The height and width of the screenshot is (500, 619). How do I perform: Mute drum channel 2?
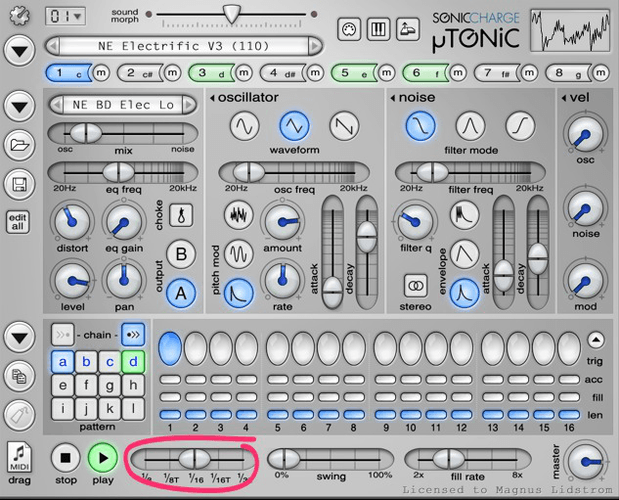point(173,73)
